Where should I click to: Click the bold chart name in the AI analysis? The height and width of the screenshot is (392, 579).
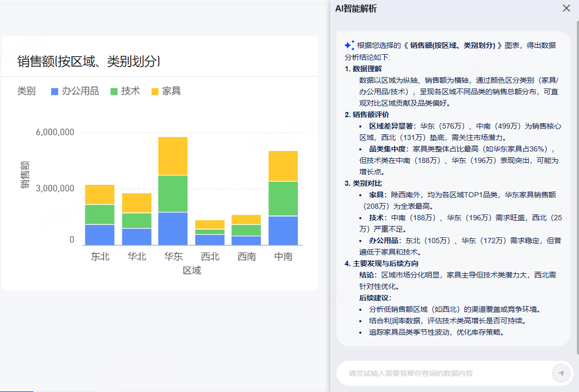(x=452, y=45)
